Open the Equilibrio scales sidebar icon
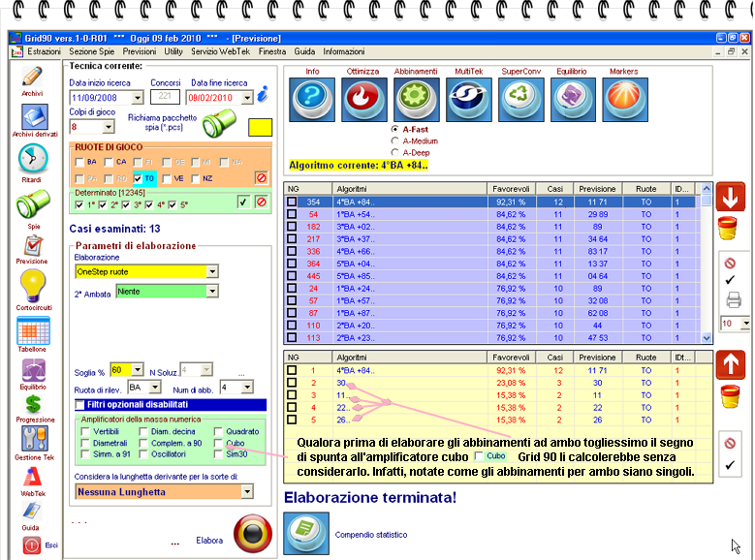This screenshot has height=560, width=755. click(x=33, y=370)
